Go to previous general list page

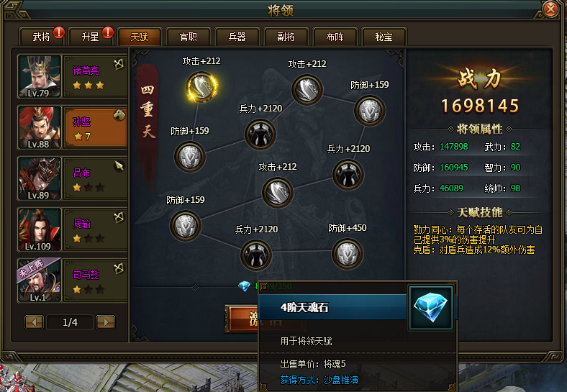[35, 322]
